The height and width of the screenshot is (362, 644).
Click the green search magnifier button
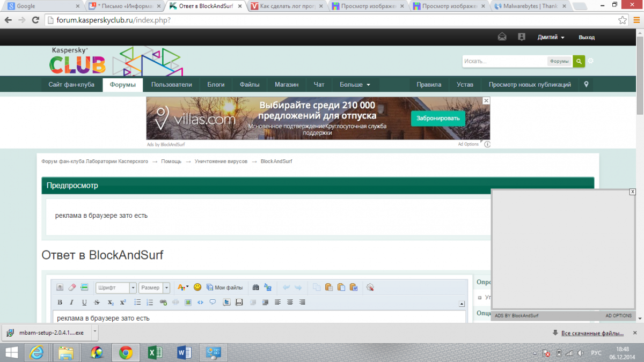[579, 61]
